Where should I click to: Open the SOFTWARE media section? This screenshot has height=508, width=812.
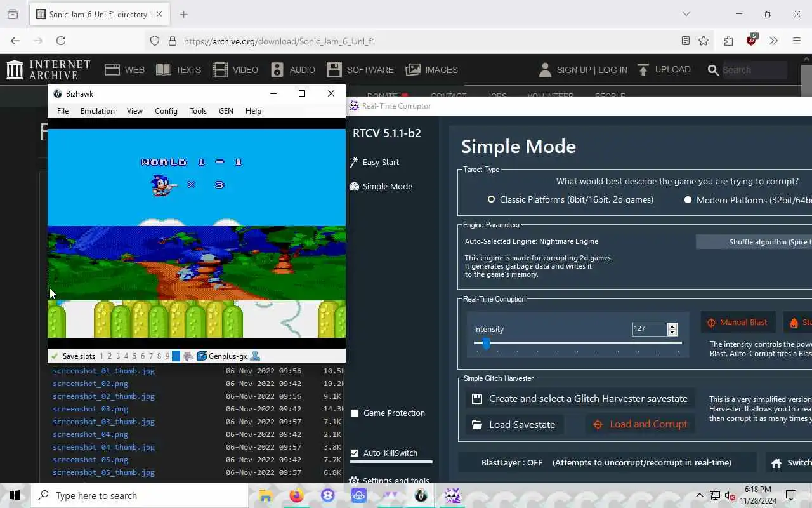(x=360, y=70)
